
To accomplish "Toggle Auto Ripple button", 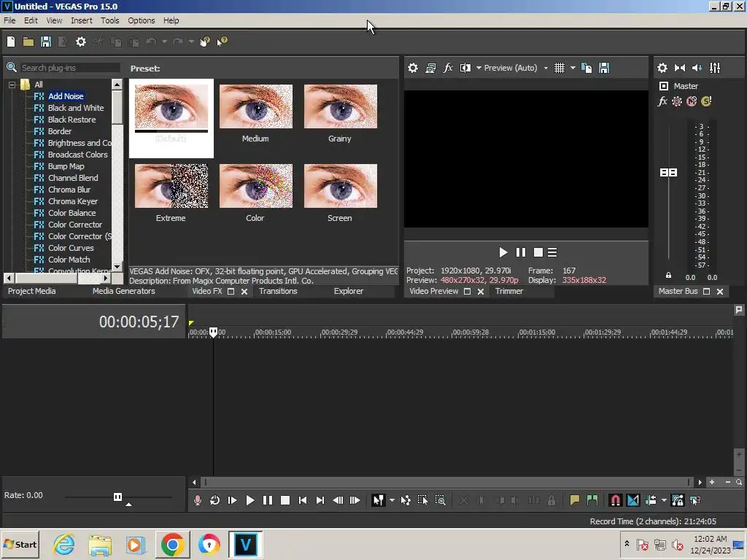I will (x=651, y=500).
